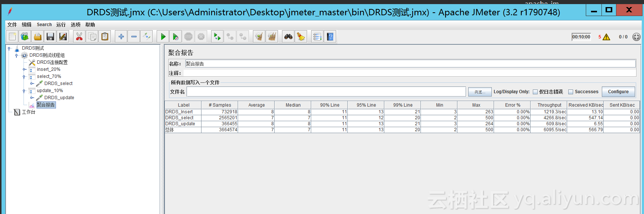Clear results with single broom-gear icon
This screenshot has height=214, width=644.
(x=259, y=37)
